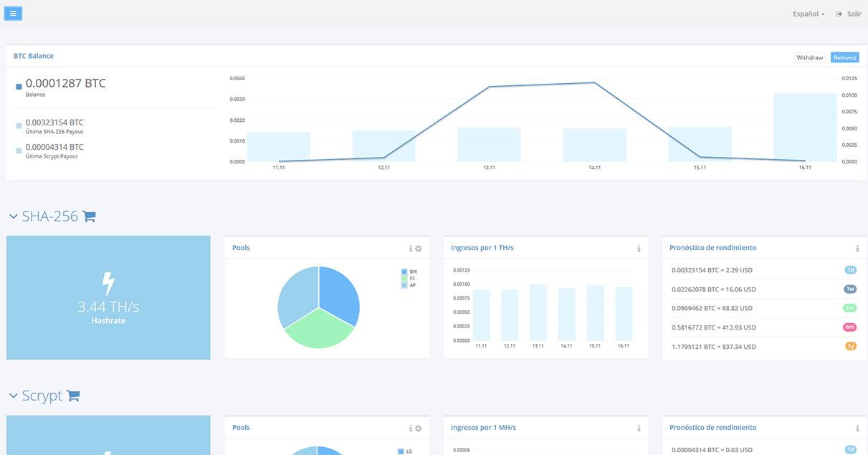Click info icon in Ingresos por 1 TH/s

(639, 248)
